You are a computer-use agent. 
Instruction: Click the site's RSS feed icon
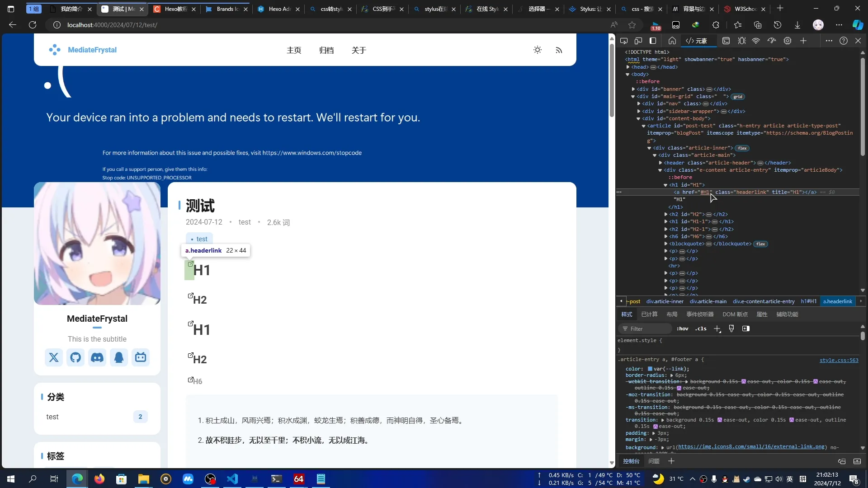tap(559, 50)
